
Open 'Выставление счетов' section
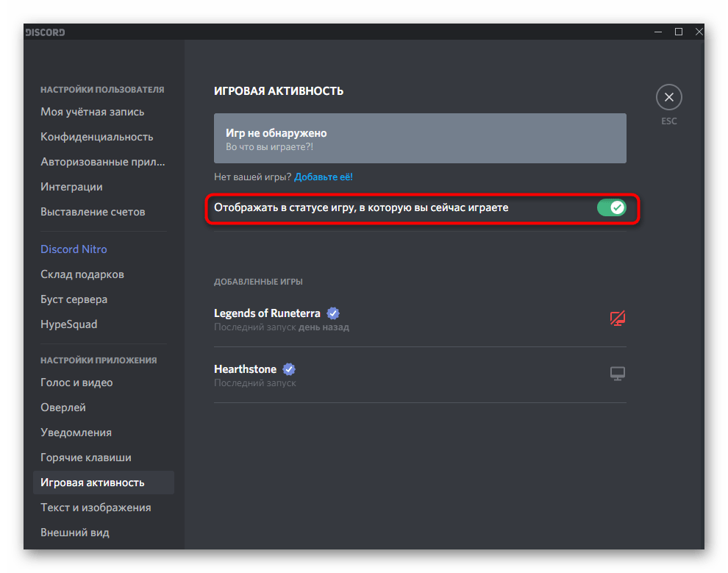click(93, 212)
